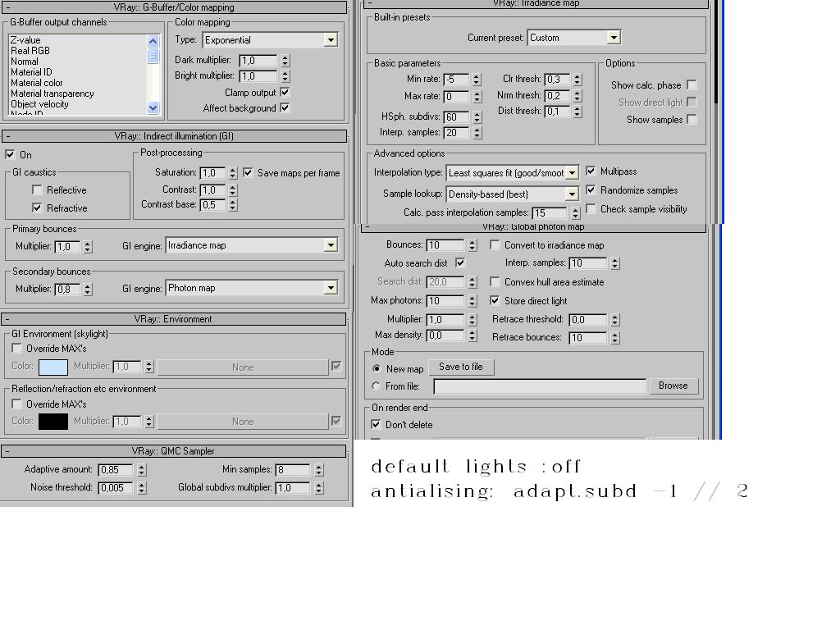Image resolution: width=840 pixels, height=630 pixels.
Task: Toggle Auto search dist checkbox
Action: pyautogui.click(x=460, y=262)
